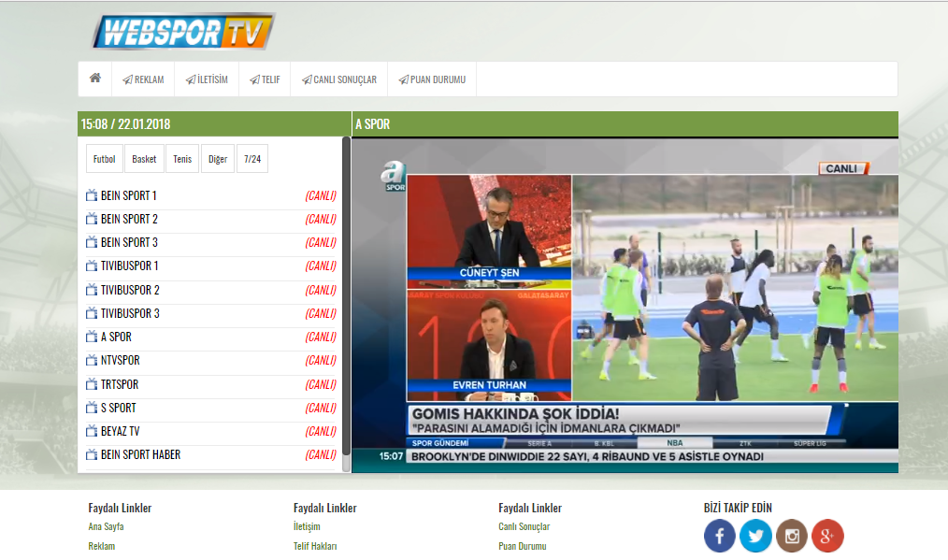The image size is (948, 560).
Task: Click the WebSpor TV logo
Action: click(x=183, y=32)
